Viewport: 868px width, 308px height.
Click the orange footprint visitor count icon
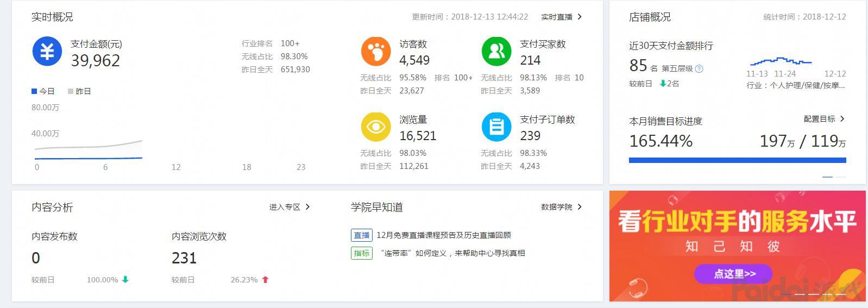point(376,52)
